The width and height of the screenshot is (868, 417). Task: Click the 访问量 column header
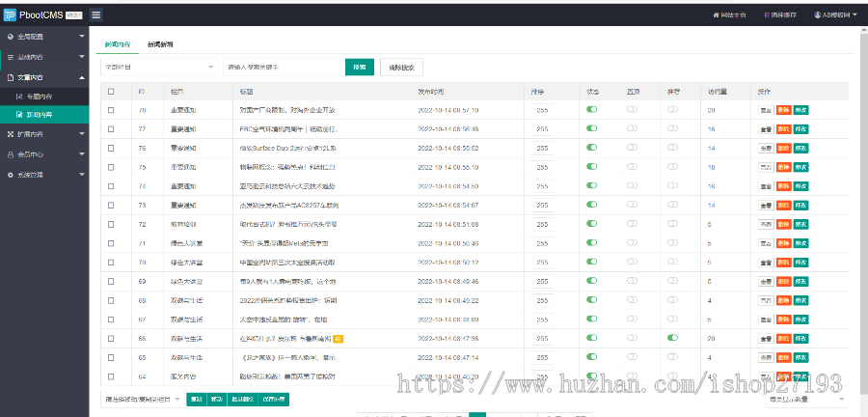(x=717, y=92)
